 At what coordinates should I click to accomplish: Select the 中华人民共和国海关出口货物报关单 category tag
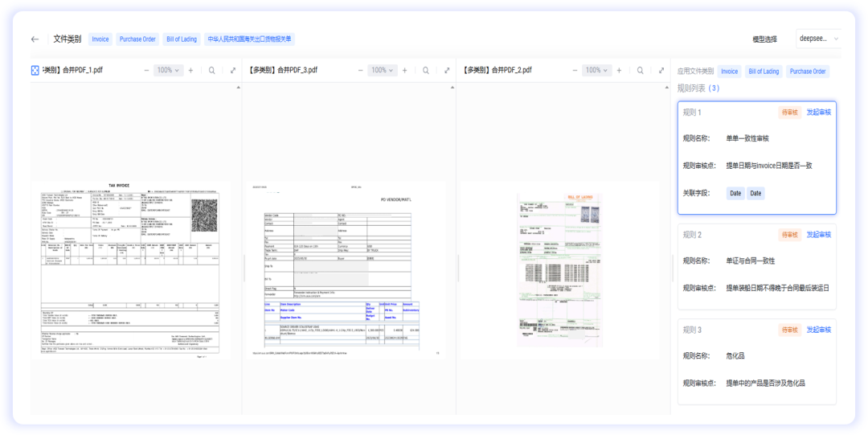[x=249, y=39]
